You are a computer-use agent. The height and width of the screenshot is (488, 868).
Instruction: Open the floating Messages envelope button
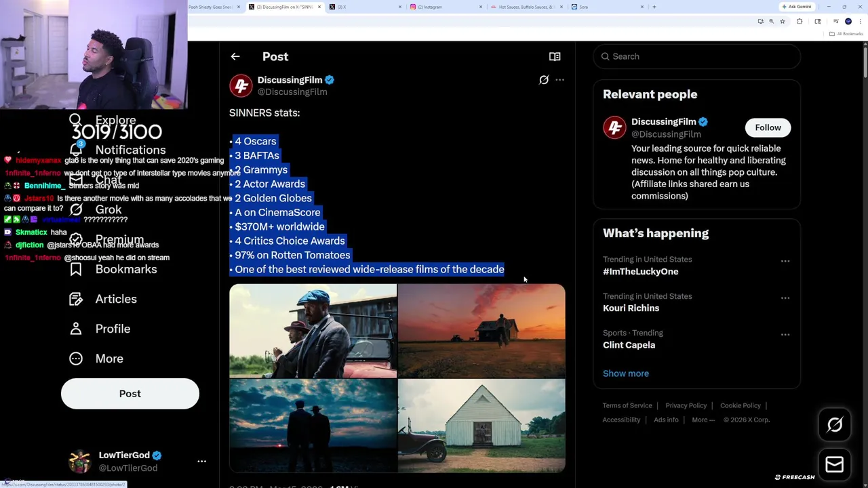point(835,464)
